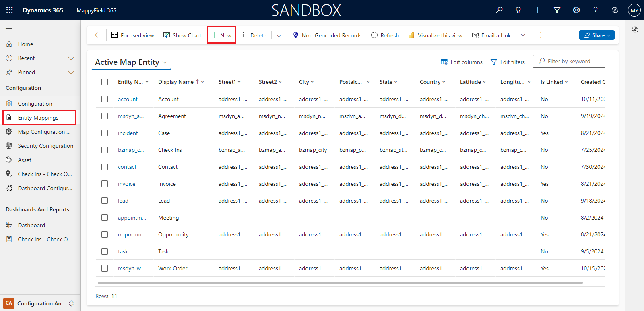This screenshot has width=644, height=311.
Task: Open the MappyField 365 app title
Action: click(x=96, y=10)
